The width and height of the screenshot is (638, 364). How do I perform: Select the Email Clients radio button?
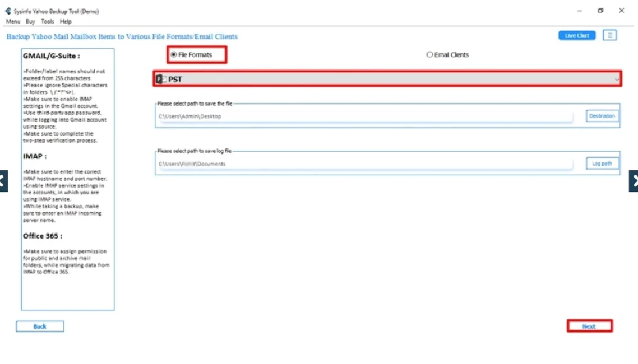click(x=429, y=54)
